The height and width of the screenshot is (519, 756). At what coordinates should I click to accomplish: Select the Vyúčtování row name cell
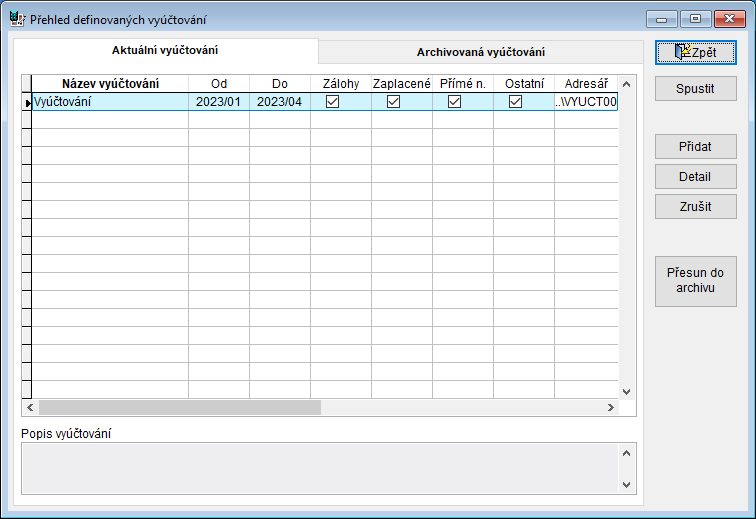[110, 102]
